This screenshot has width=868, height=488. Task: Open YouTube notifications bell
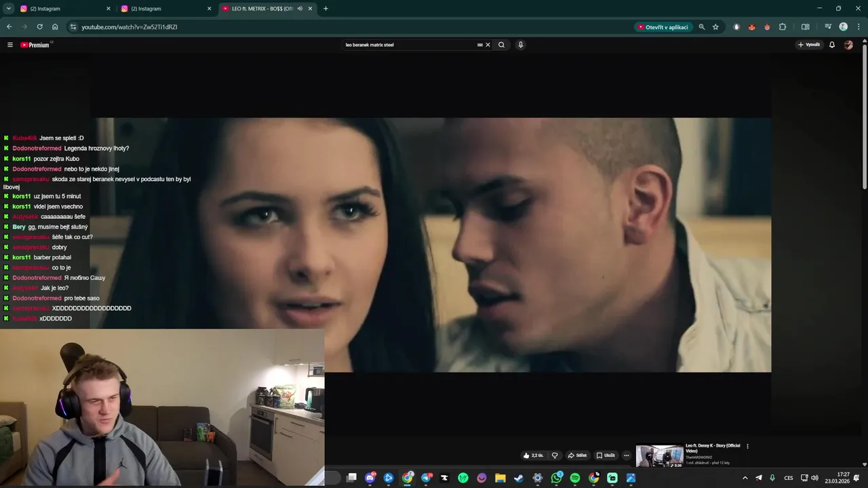[832, 45]
